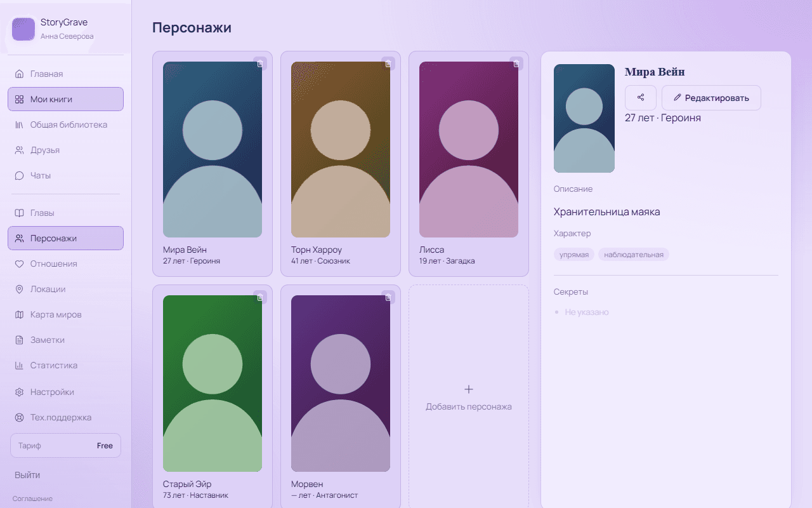Image resolution: width=812 pixels, height=508 pixels.
Task: Click the bar chart icon for Статистика
Action: click(19, 365)
